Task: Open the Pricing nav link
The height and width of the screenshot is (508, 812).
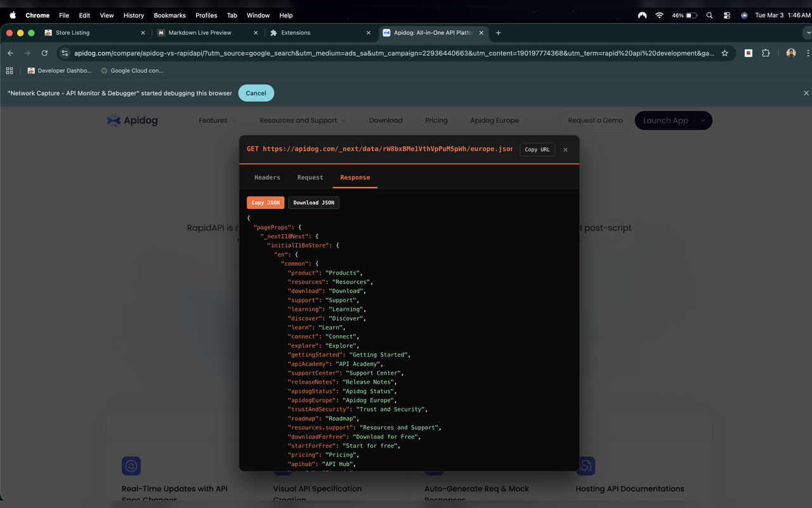Action: 436,121
